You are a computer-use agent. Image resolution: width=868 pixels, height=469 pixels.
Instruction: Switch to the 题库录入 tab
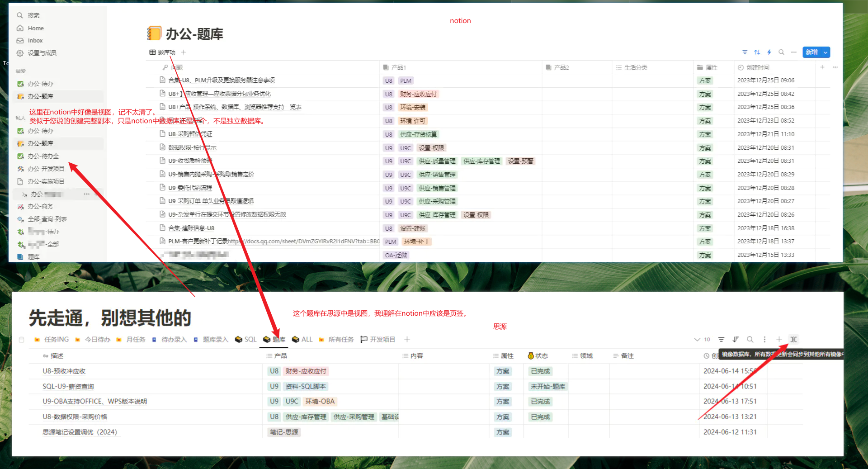pyautogui.click(x=211, y=339)
